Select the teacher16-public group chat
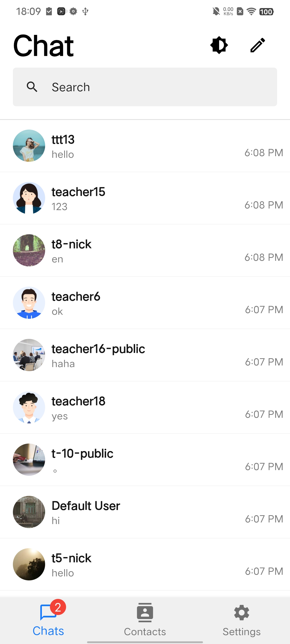290x644 pixels. click(x=145, y=355)
